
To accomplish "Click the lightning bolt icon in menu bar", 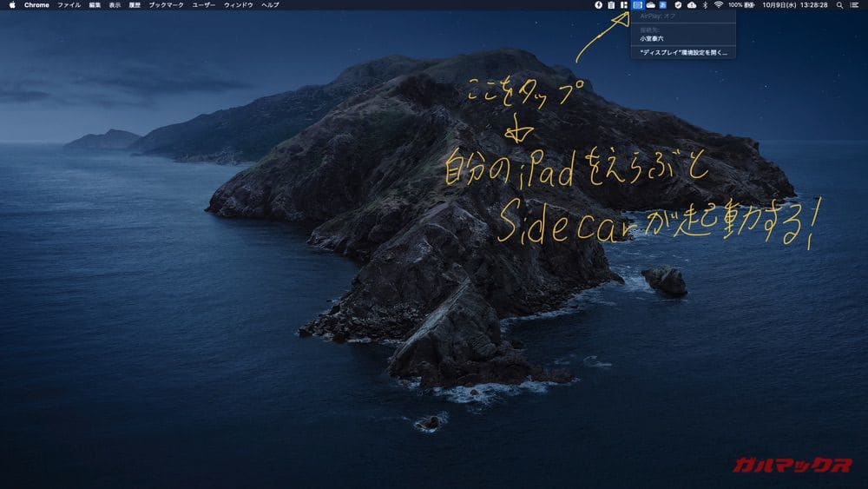I will tap(598, 5).
